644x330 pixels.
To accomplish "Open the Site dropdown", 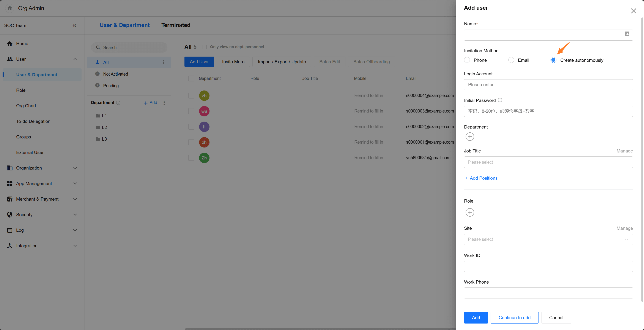I will tap(548, 240).
